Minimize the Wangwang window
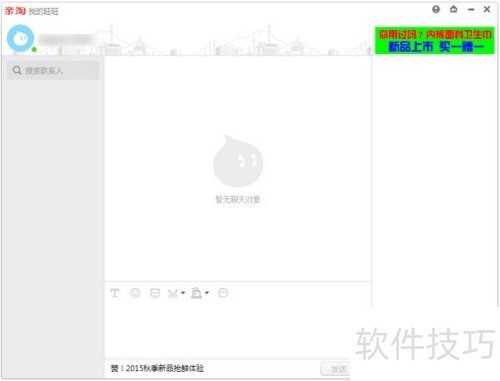 (471, 10)
